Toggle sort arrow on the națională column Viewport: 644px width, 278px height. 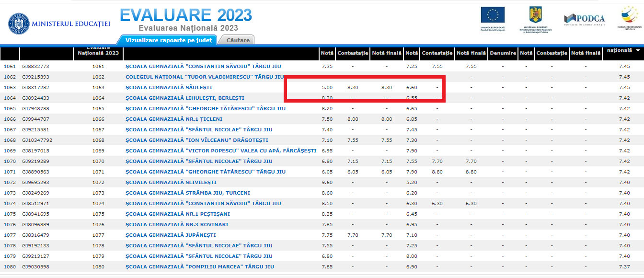coord(638,50)
